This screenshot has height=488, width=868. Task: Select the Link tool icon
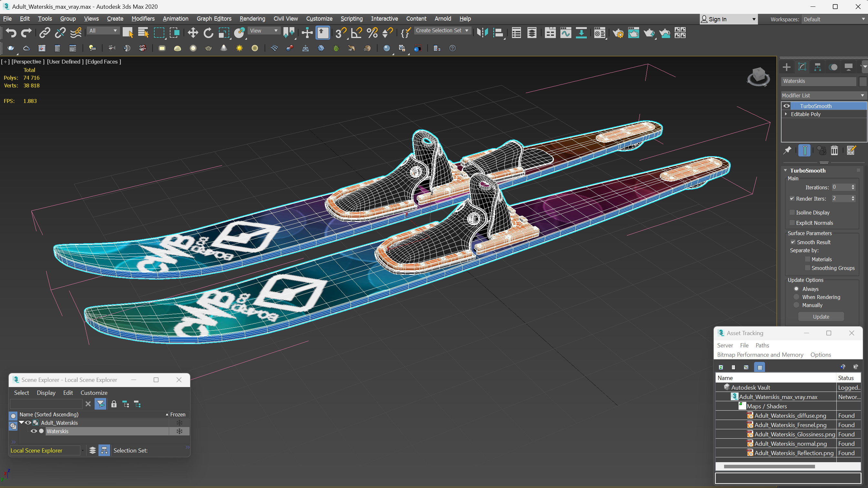coord(45,33)
